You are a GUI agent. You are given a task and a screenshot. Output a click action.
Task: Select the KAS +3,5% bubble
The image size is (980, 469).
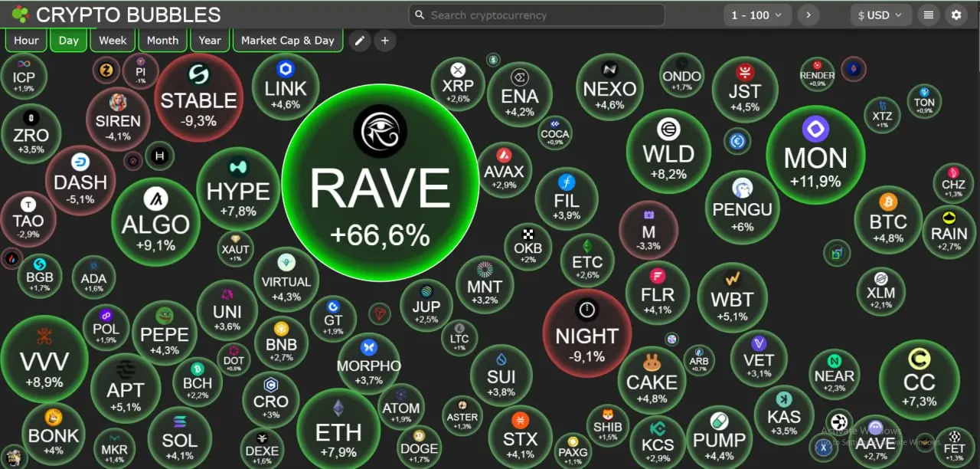click(784, 415)
